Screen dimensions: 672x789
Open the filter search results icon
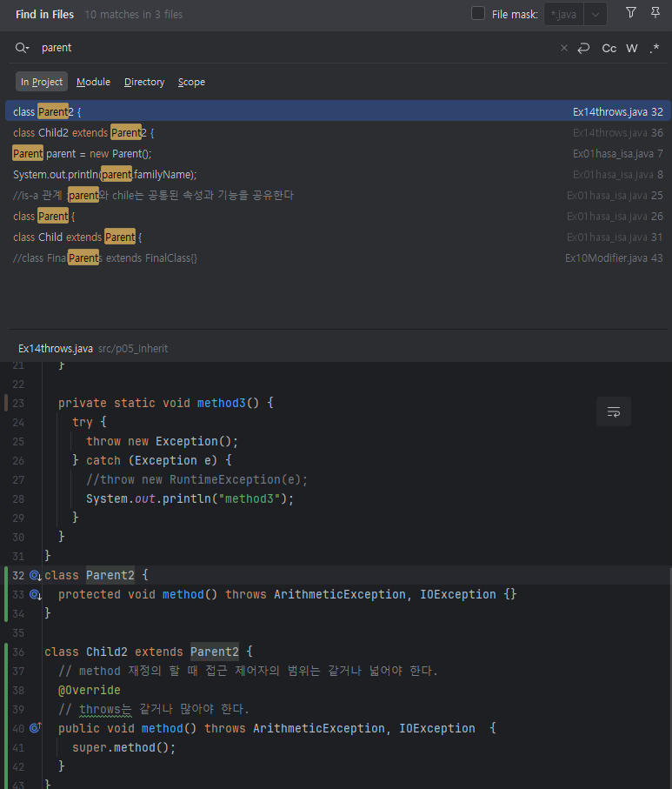631,12
